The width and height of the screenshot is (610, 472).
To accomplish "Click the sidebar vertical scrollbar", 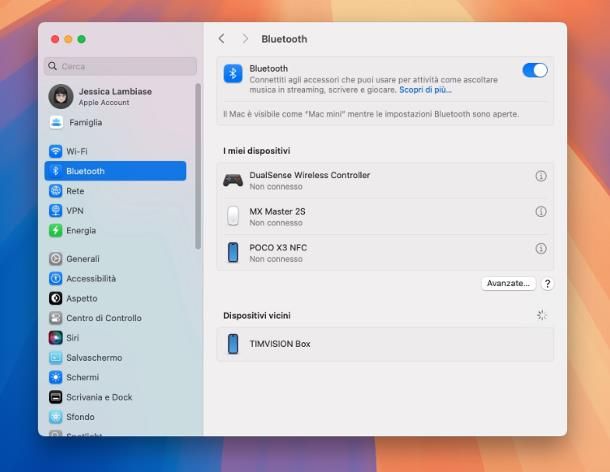I will pos(198,166).
